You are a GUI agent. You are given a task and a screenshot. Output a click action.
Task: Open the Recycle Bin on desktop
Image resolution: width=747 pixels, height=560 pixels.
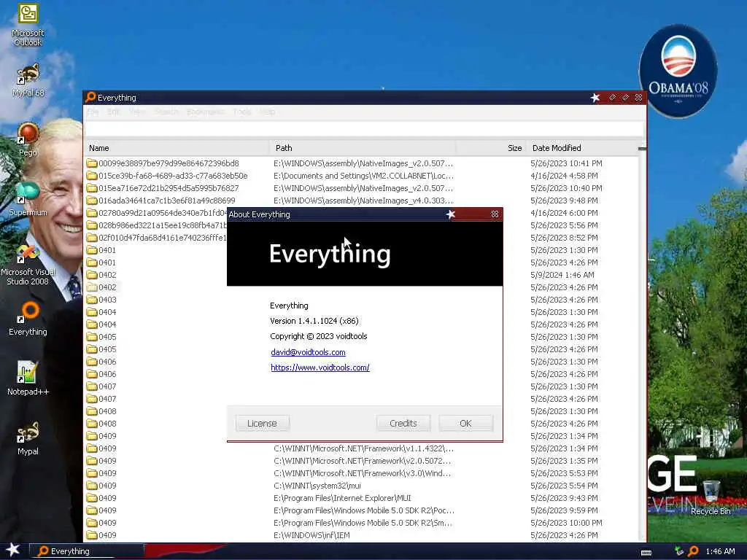[711, 497]
